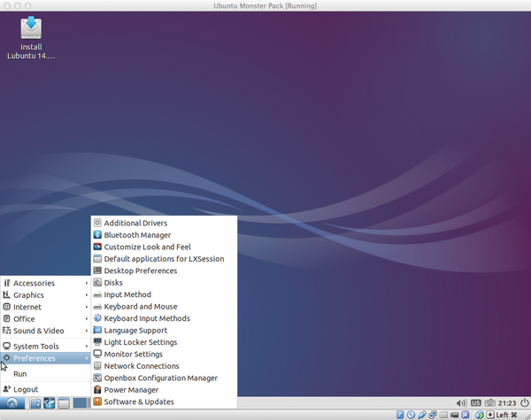Click the show desktop taskbar icon
This screenshot has width=531, height=420.
point(64,403)
